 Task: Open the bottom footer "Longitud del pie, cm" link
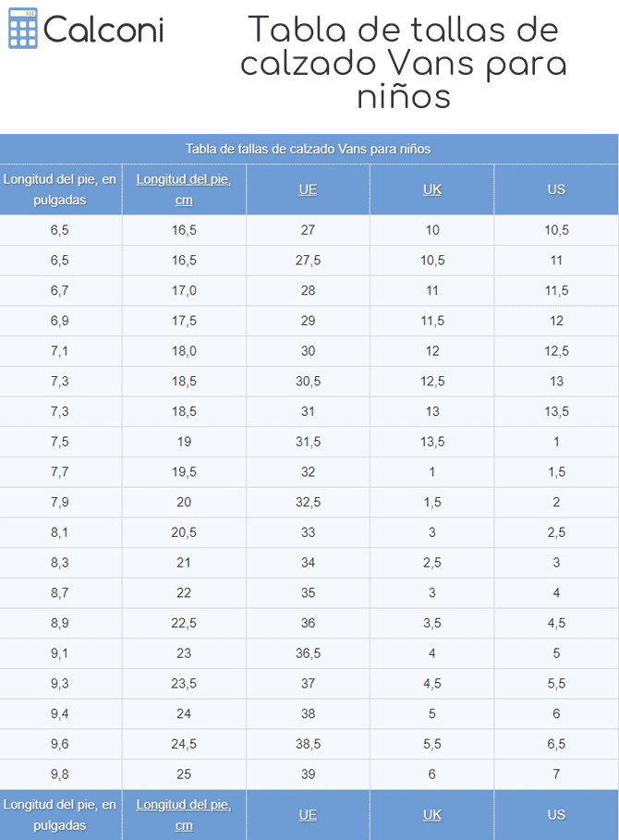pos(184,815)
